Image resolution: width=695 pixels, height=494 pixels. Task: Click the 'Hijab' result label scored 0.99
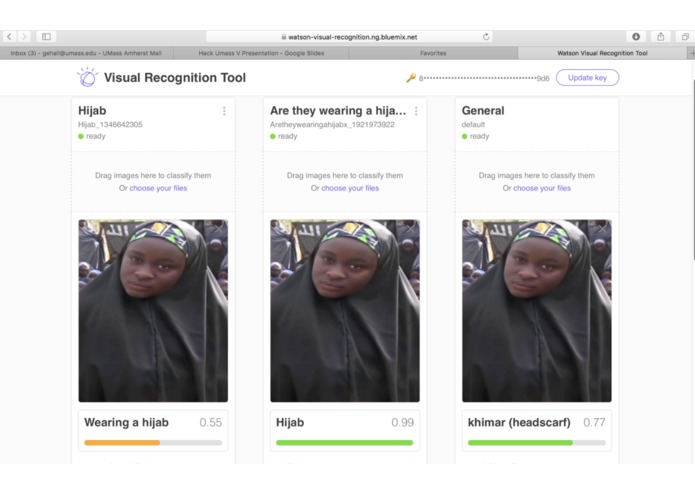[290, 423]
